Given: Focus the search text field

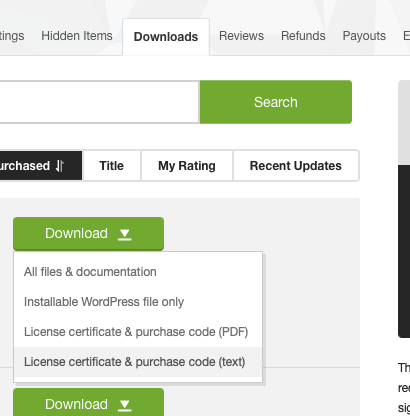Looking at the screenshot, I should pyautogui.click(x=99, y=102).
